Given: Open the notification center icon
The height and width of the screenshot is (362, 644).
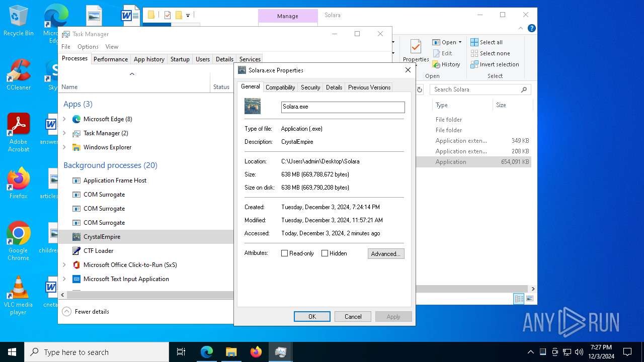Looking at the screenshot, I should 627,352.
